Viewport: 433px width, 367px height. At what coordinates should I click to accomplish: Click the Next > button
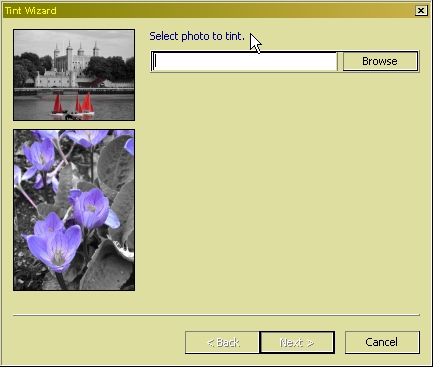[297, 342]
